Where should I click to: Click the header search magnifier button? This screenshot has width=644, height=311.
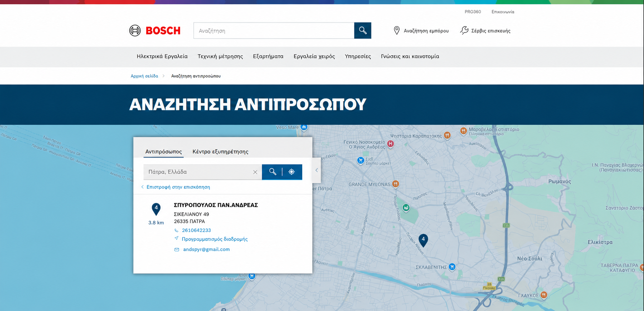click(362, 31)
